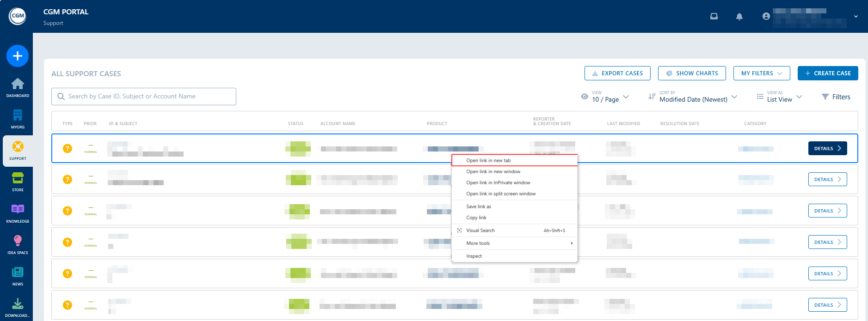This screenshot has height=321, width=868.
Task: Click the Export Cases button
Action: coord(617,73)
